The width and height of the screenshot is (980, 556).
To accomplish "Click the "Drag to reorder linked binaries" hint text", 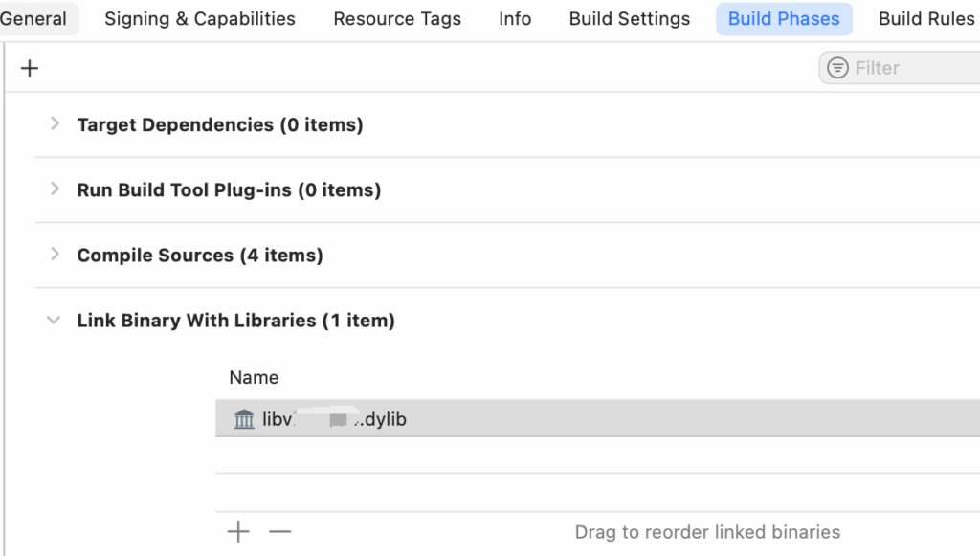I will 707,532.
